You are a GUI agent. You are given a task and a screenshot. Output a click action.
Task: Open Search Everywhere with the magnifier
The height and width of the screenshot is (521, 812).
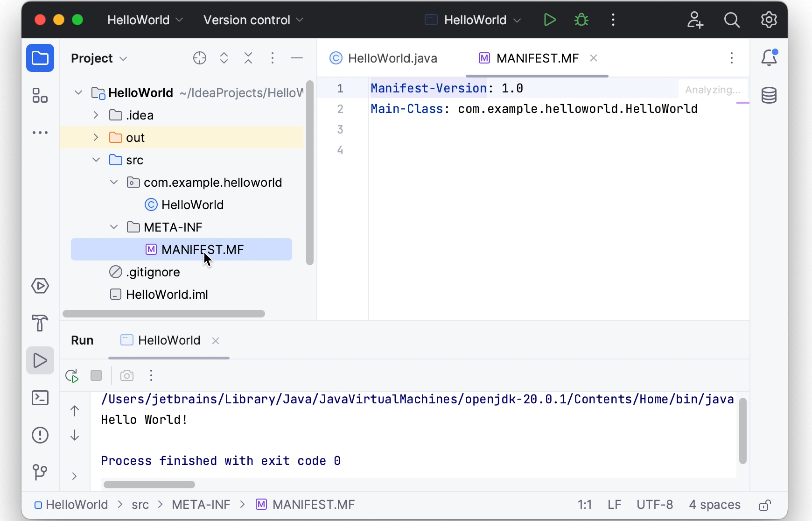pyautogui.click(x=732, y=20)
